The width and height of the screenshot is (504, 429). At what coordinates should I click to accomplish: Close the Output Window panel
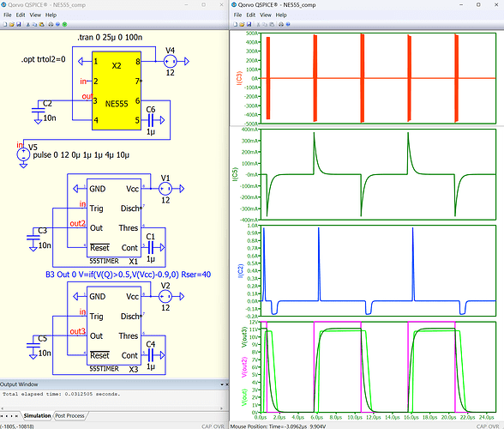pos(226,384)
